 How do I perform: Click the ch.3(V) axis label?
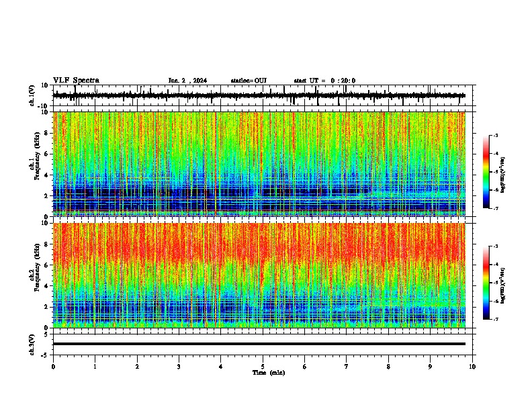tap(32, 345)
